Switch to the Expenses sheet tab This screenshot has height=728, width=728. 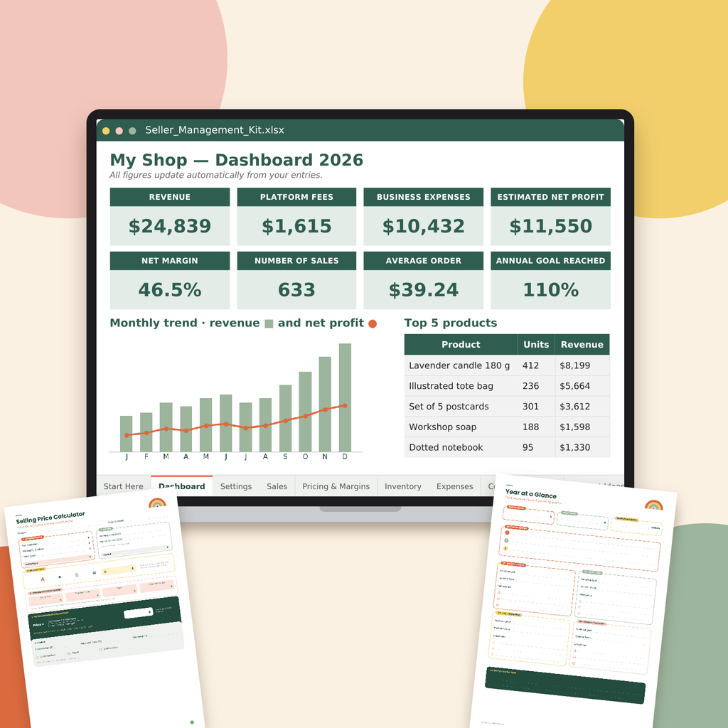coord(454,486)
